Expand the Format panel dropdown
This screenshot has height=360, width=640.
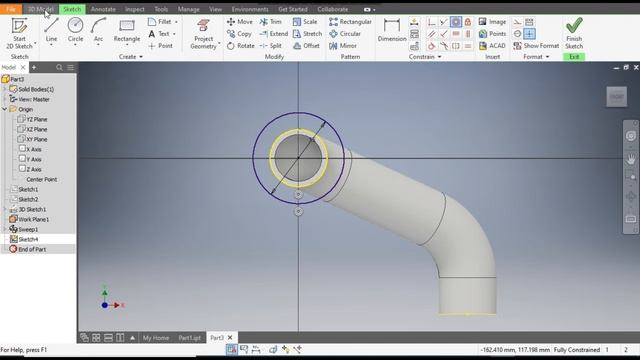pos(536,57)
